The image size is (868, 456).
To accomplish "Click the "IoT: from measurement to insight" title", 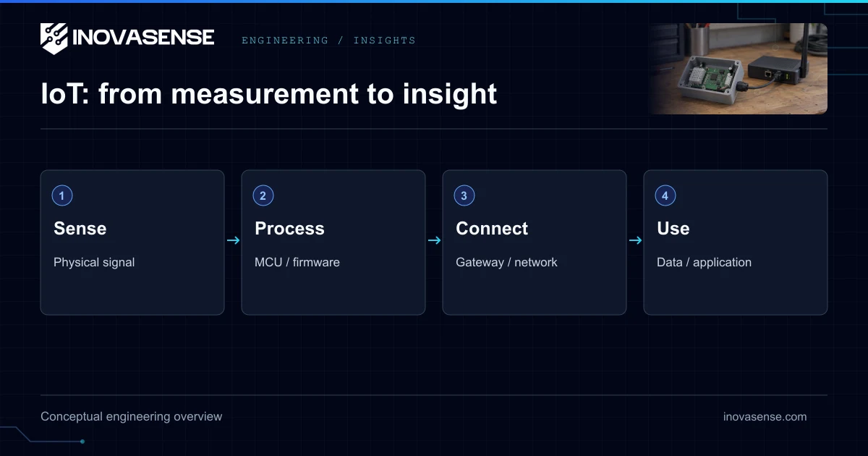I will point(269,94).
